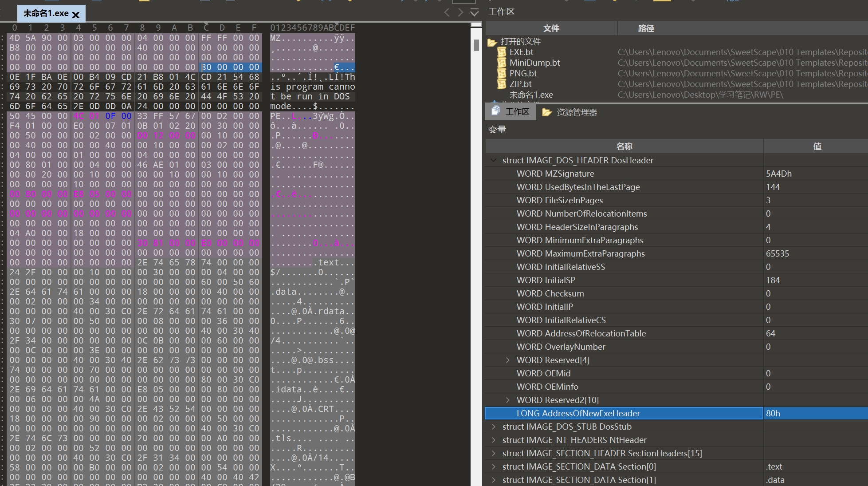The height and width of the screenshot is (486, 868).
Task: Open EXE.bt in the workspace list
Action: pos(521,52)
